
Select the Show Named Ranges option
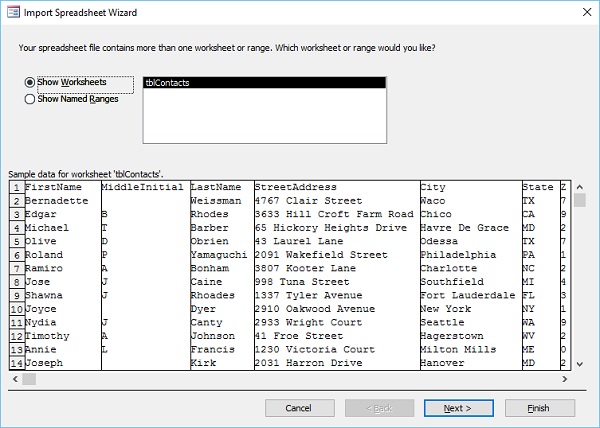(30, 98)
